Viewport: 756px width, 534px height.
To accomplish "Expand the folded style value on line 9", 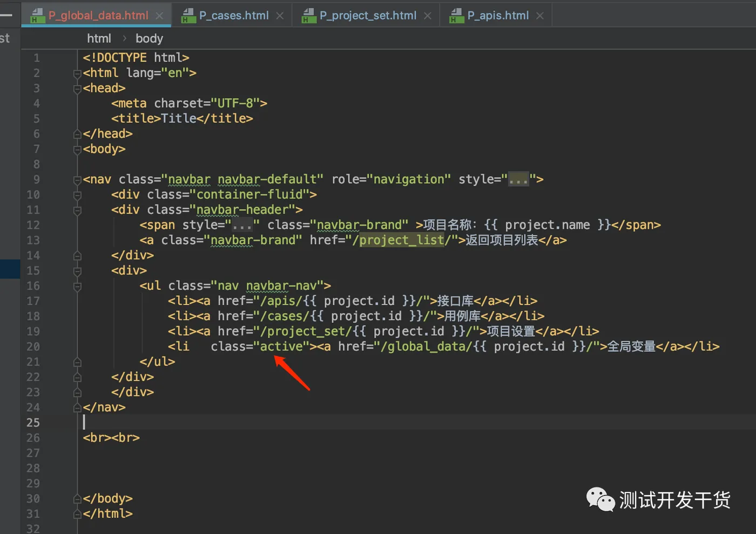I will (518, 179).
